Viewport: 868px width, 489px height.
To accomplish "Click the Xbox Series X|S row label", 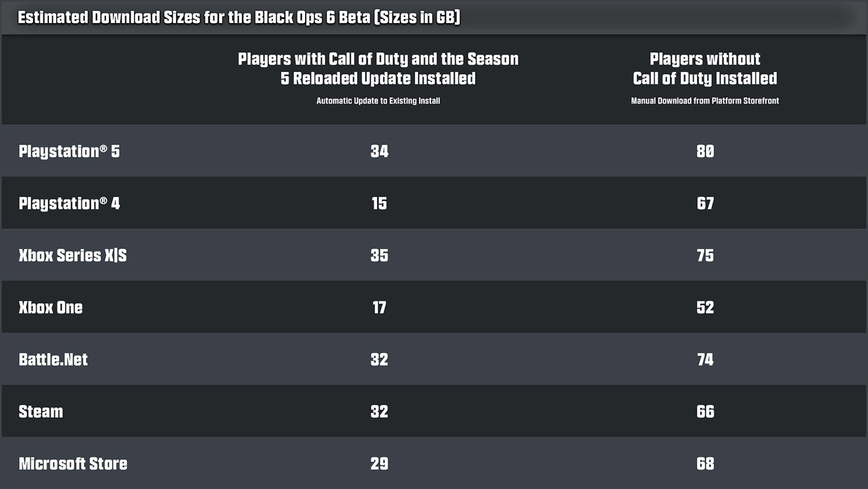I will coord(73,256).
